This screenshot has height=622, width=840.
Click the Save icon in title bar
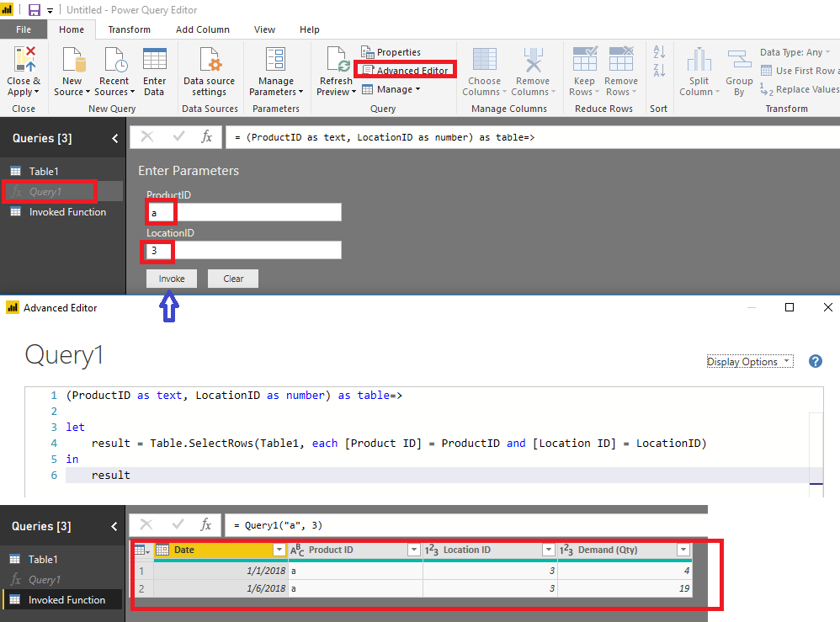click(x=35, y=9)
